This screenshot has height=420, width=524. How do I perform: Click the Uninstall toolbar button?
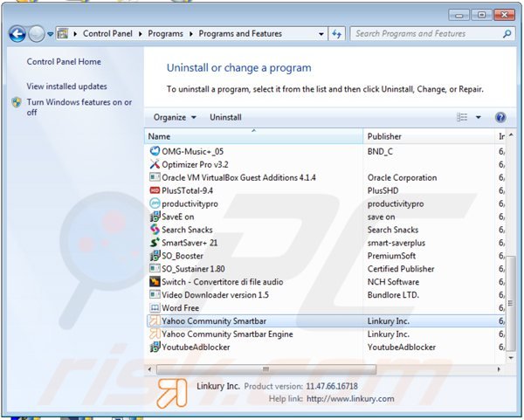click(x=225, y=117)
